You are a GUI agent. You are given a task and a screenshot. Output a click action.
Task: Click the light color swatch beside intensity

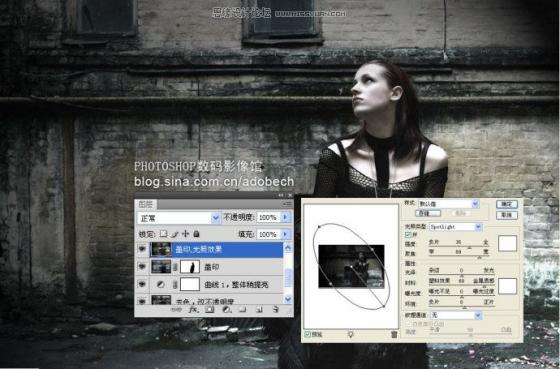tap(507, 243)
